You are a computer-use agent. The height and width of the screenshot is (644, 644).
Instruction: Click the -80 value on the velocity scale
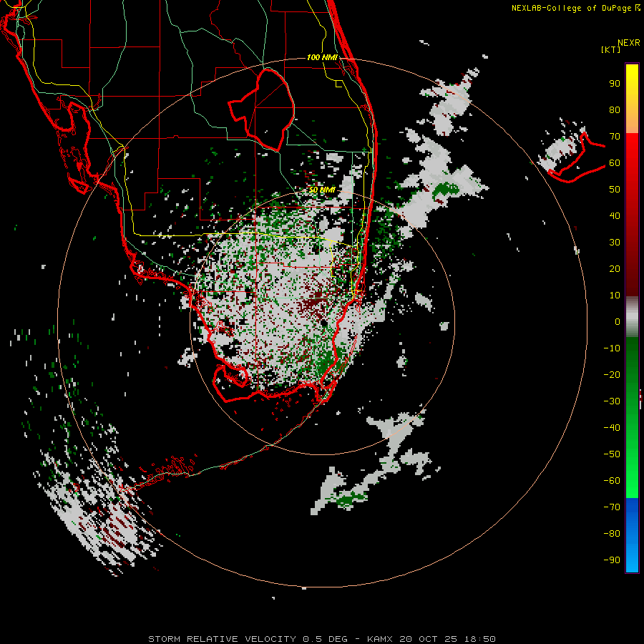coord(612,534)
